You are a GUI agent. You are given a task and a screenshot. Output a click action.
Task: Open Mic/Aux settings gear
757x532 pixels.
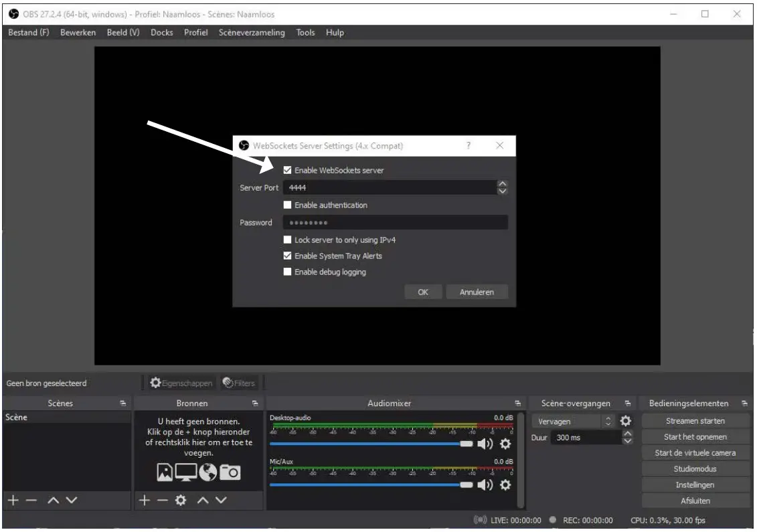click(505, 484)
